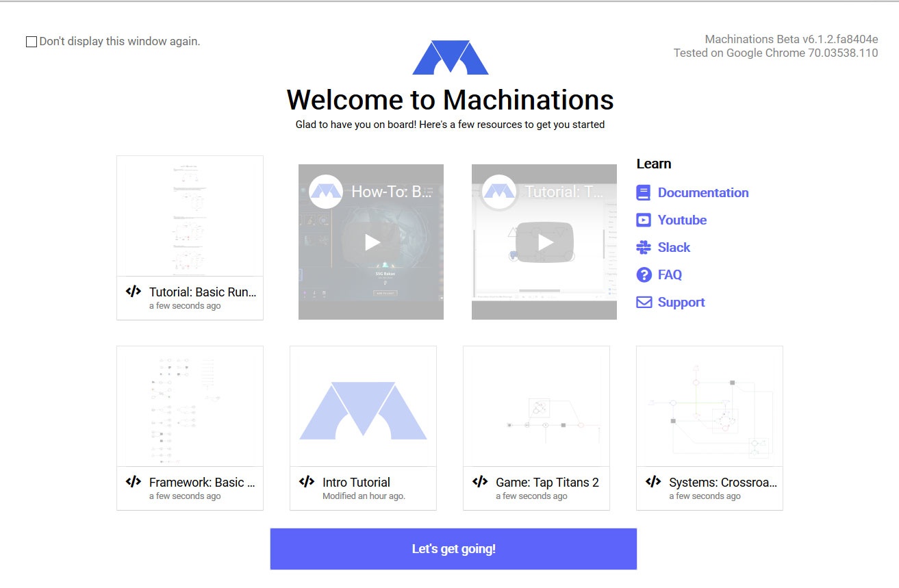Screen dimensions: 899x588
Task: Click the 'Let's get going!' button
Action: point(453,549)
